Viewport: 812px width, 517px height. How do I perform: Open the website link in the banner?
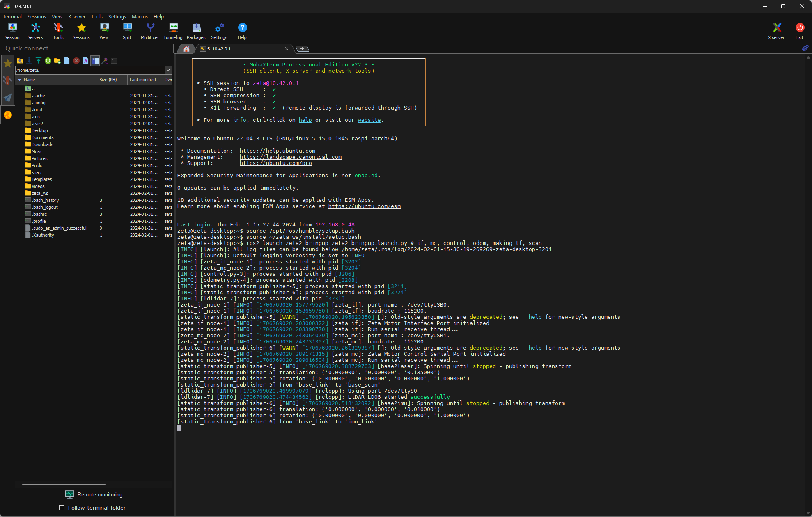point(369,120)
